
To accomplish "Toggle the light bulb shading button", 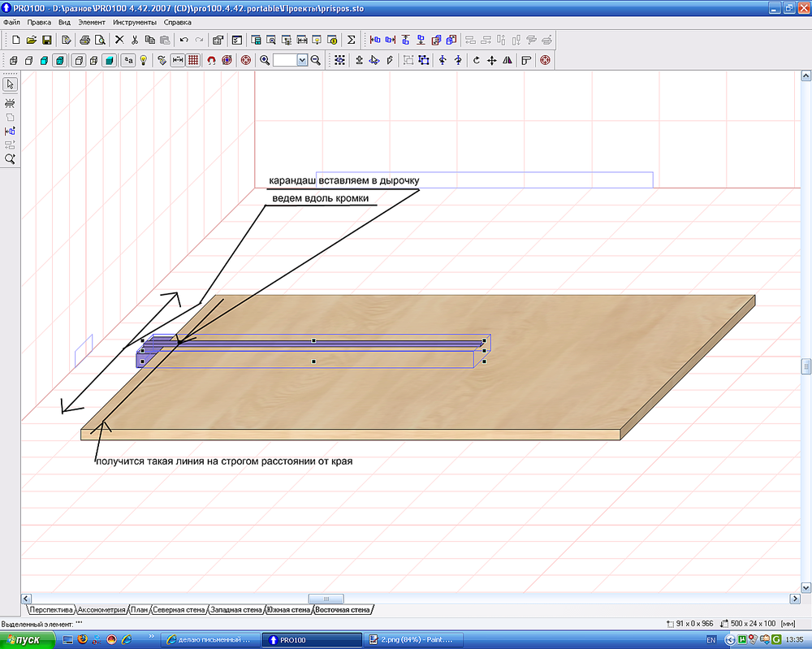I will pos(144,60).
